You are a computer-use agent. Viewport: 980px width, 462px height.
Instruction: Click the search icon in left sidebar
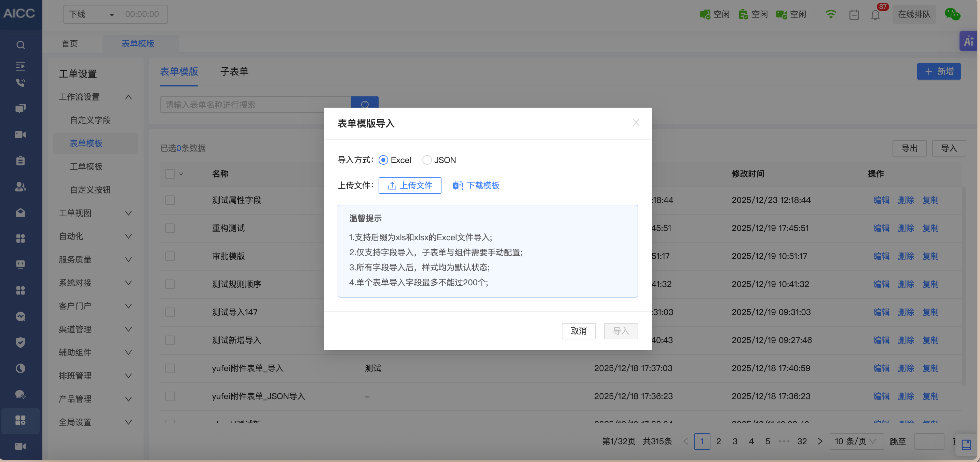pyautogui.click(x=21, y=45)
